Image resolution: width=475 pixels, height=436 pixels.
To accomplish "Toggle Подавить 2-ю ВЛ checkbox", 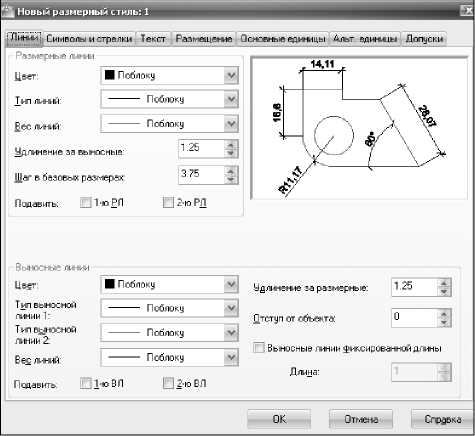I will click(x=168, y=383).
